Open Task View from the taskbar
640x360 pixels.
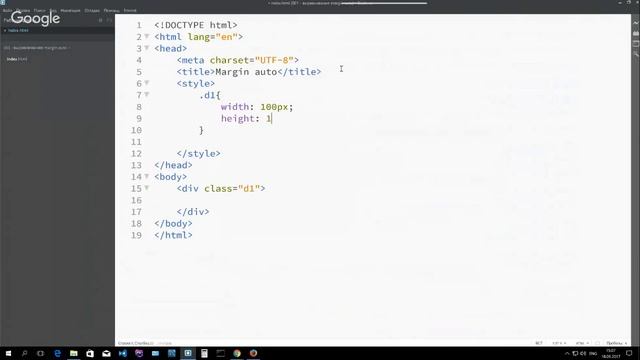pyautogui.click(x=40, y=353)
